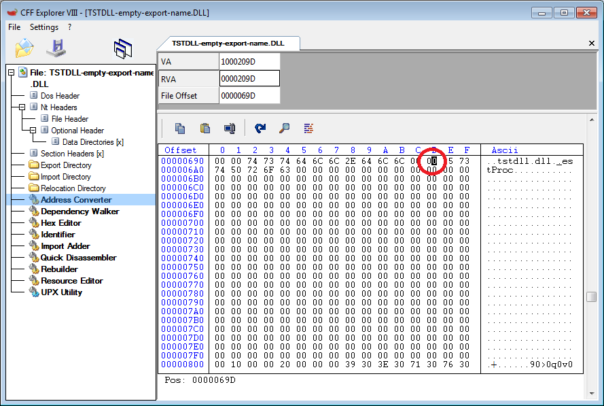604x406 pixels.
Task: Collapse the Optional Header tree node
Action: (33, 130)
